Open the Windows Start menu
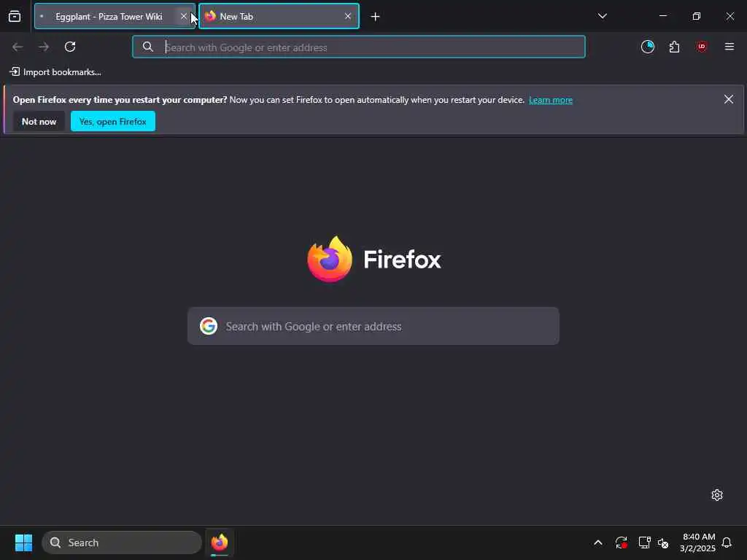The image size is (747, 560). click(x=23, y=542)
